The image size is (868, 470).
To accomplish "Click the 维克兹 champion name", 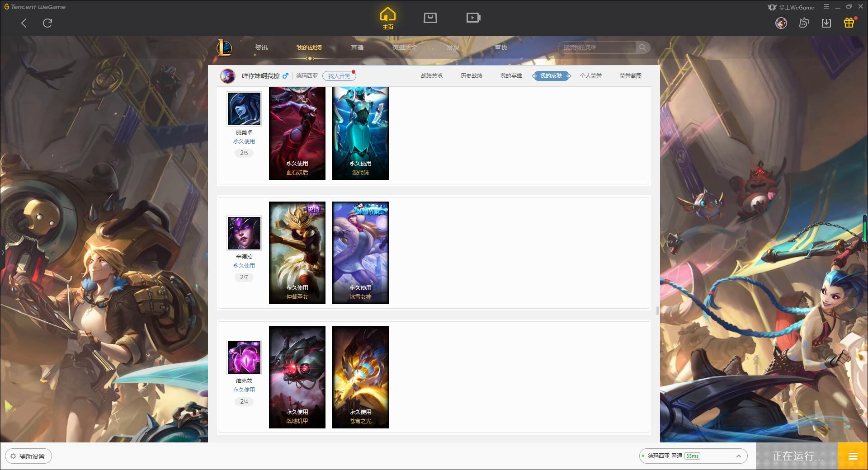I will coord(244,381).
